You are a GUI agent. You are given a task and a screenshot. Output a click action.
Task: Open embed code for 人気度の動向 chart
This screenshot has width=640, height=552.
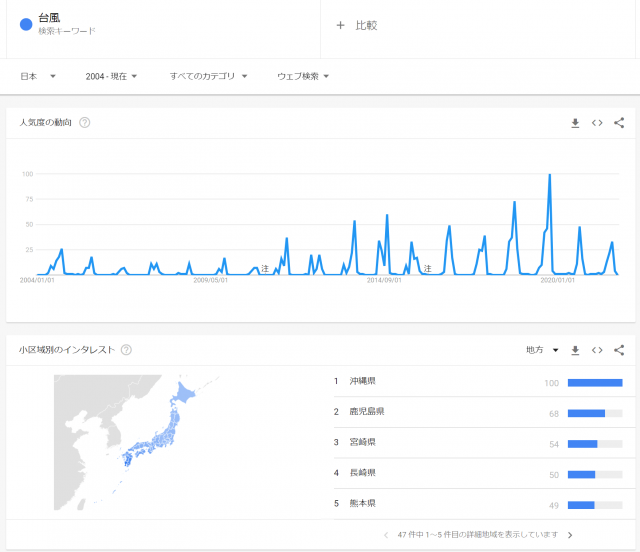click(597, 123)
